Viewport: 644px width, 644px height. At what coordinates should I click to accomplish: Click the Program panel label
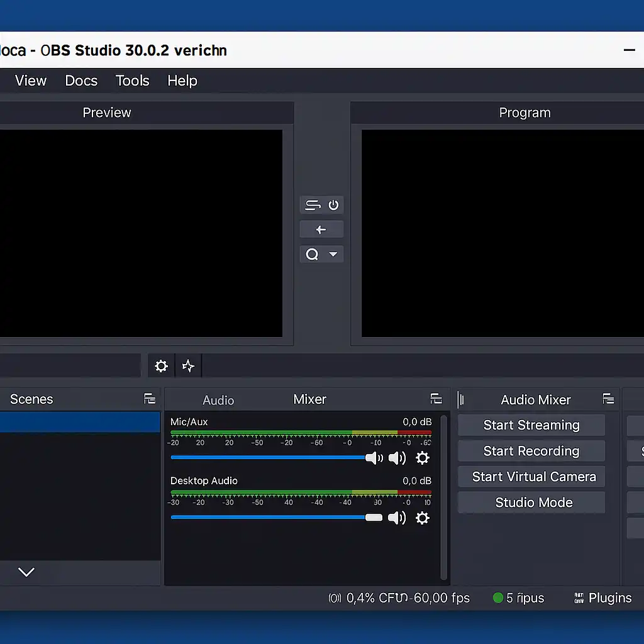click(x=525, y=113)
